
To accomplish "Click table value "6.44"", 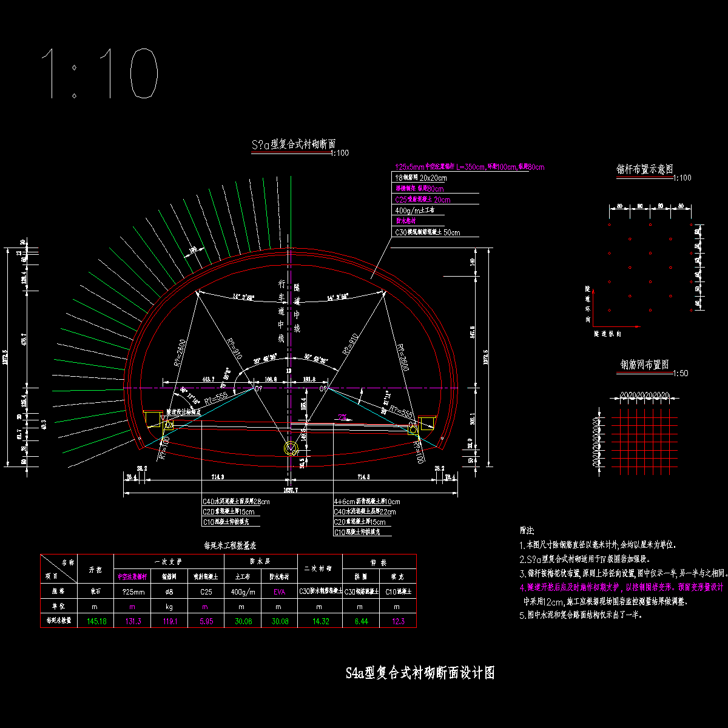I will (360, 621).
